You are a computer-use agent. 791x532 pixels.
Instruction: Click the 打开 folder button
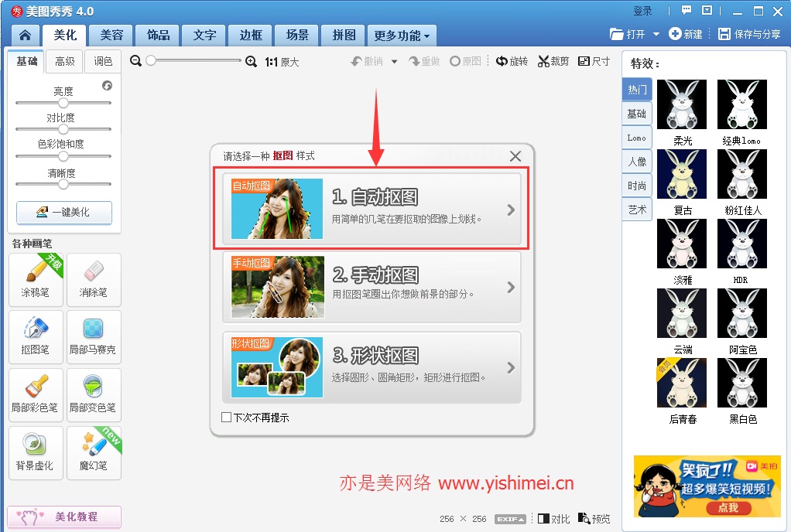pyautogui.click(x=628, y=34)
